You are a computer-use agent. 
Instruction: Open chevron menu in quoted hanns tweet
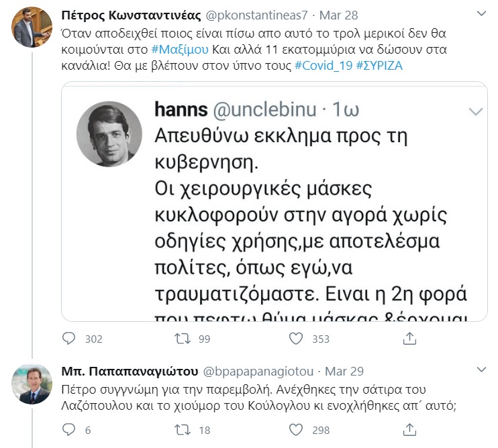pyautogui.click(x=475, y=111)
